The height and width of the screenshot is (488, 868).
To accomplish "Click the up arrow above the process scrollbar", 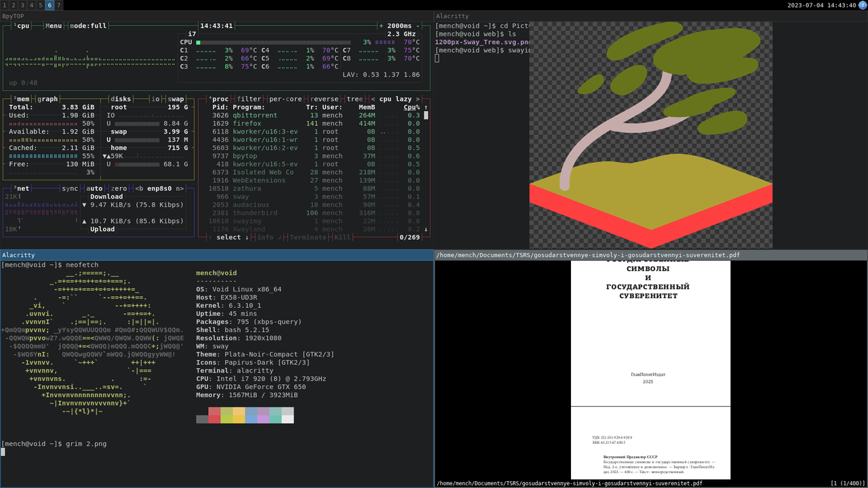I will click(426, 107).
